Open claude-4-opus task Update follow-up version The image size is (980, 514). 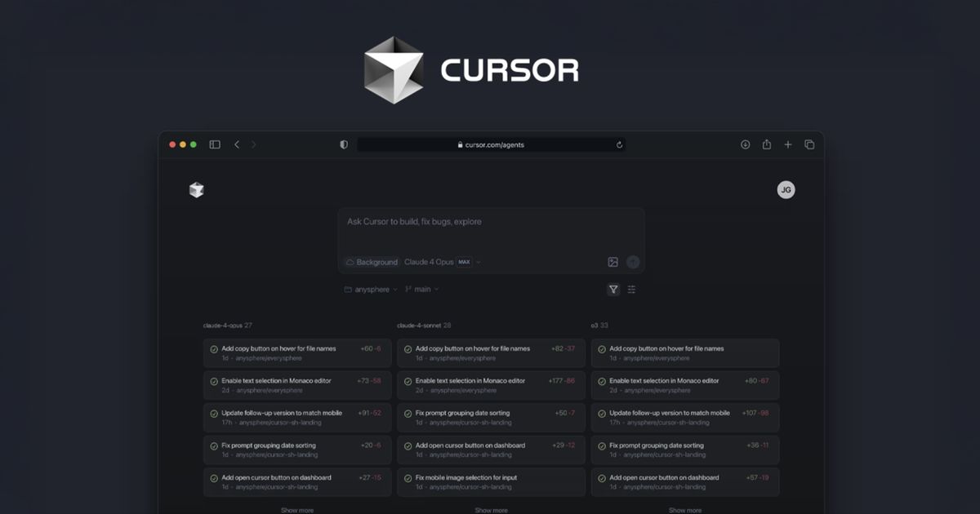click(297, 418)
